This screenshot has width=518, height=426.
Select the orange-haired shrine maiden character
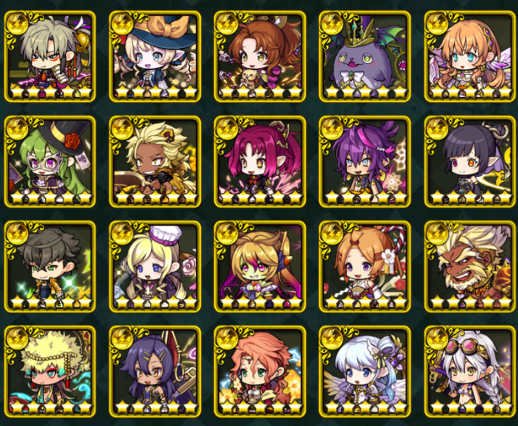[x=365, y=266]
